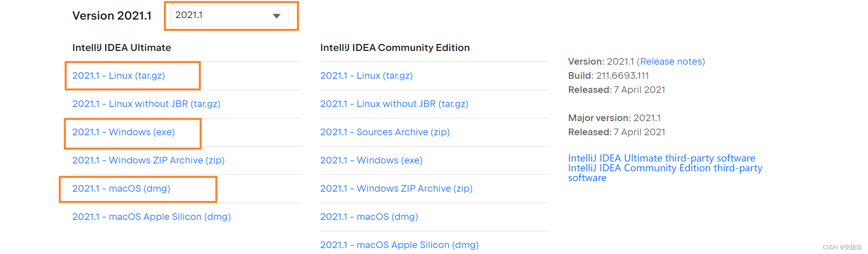Image resolution: width=868 pixels, height=254 pixels.
Task: Download Ultimate Linux without JBR (tar.gz)
Action: coord(146,104)
